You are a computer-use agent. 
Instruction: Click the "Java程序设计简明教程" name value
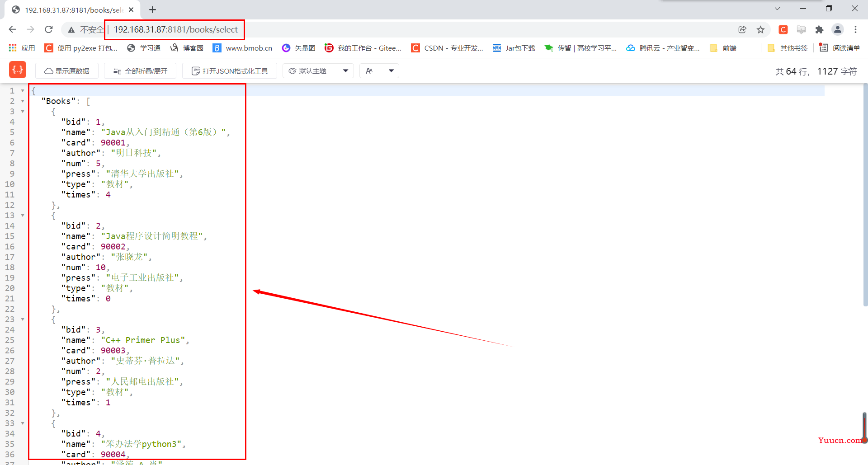[x=152, y=236]
